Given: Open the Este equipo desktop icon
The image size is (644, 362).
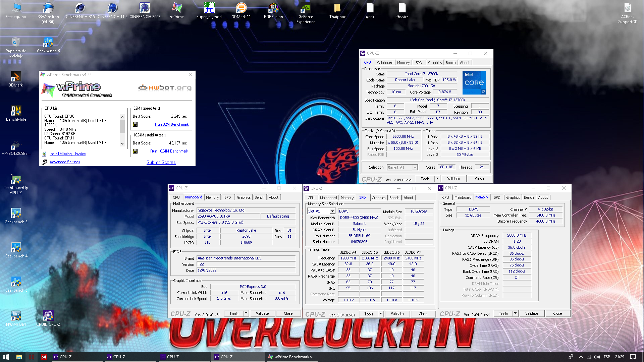Looking at the screenshot, I should [16, 11].
